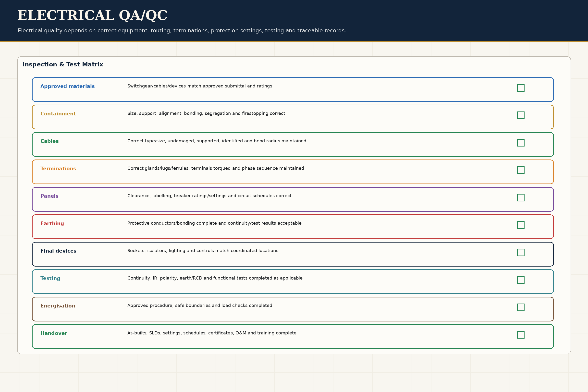Tick the Earthing checkbox
Image resolution: width=588 pixels, height=392 pixels.
pyautogui.click(x=521, y=225)
